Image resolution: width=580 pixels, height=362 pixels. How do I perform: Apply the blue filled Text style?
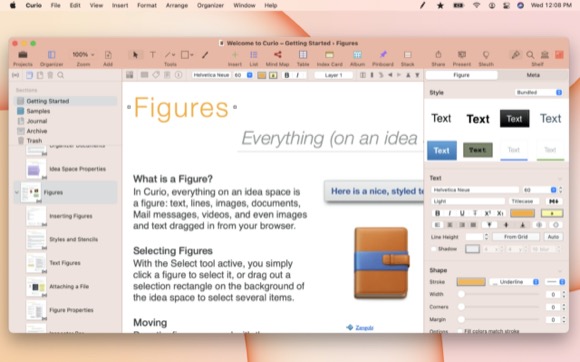click(442, 150)
